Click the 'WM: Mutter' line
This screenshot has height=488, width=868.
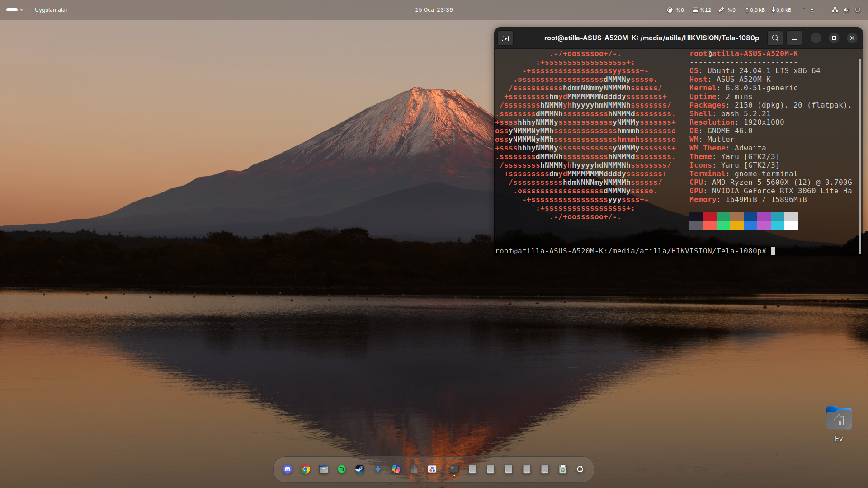[712, 139]
